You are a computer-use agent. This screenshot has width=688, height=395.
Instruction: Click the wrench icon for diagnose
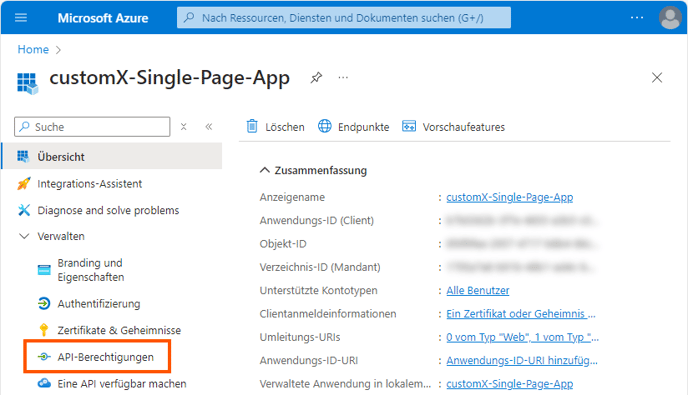tap(24, 210)
